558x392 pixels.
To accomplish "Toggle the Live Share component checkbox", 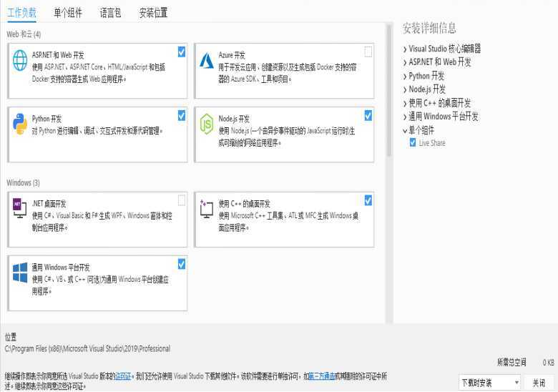I will [413, 143].
